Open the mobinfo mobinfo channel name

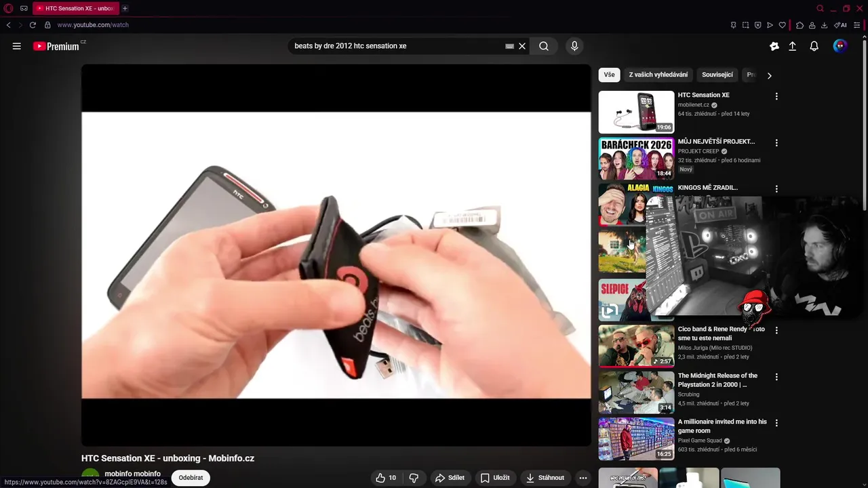pos(132,474)
